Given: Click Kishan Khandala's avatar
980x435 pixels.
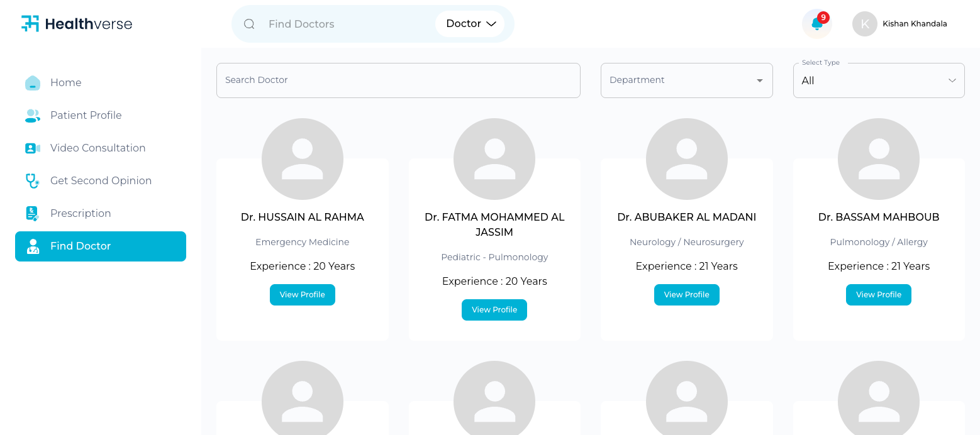Looking at the screenshot, I should 864,23.
